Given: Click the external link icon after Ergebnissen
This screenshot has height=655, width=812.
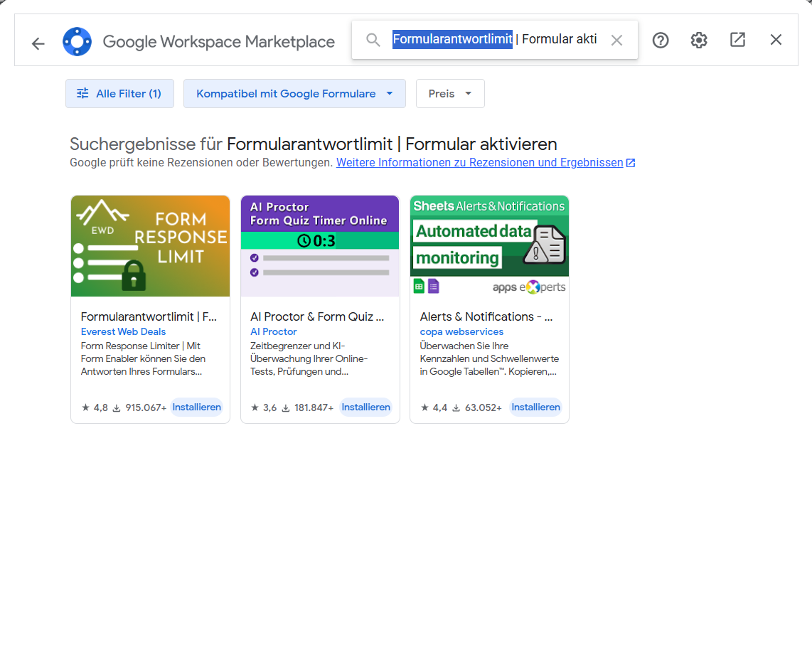Looking at the screenshot, I should coord(630,162).
